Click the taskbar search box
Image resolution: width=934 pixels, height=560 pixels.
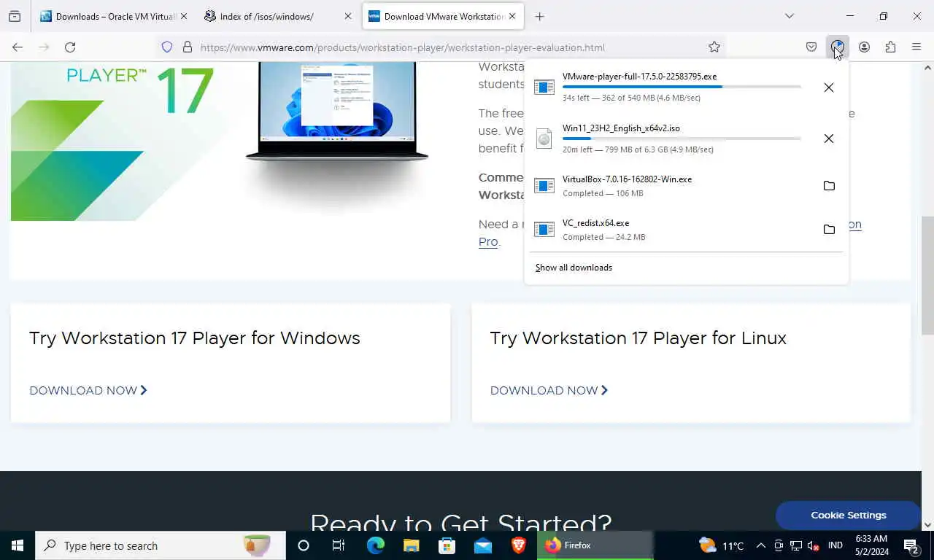click(x=161, y=545)
